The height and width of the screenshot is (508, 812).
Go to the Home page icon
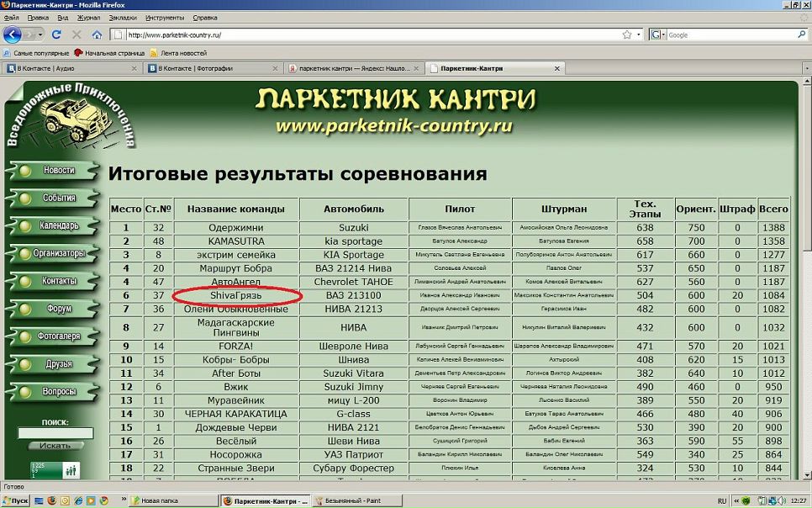click(x=97, y=34)
